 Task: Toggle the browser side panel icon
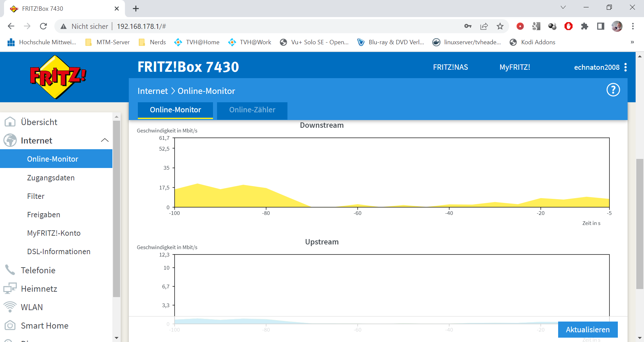point(601,26)
